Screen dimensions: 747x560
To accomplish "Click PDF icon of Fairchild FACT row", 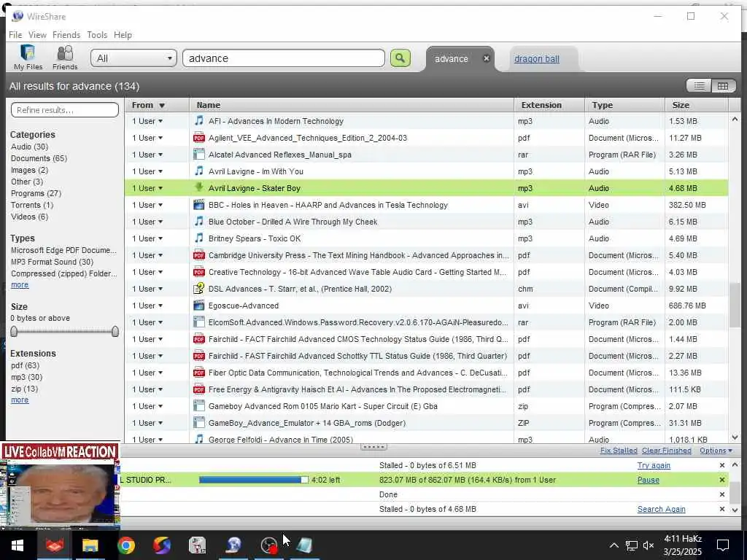I will 199,339.
